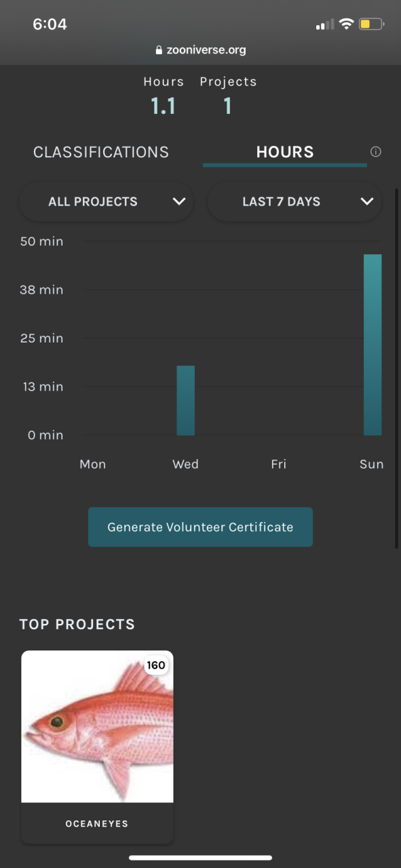This screenshot has height=868, width=401.
Task: Click Generate Volunteer Certificate button
Action: (200, 527)
